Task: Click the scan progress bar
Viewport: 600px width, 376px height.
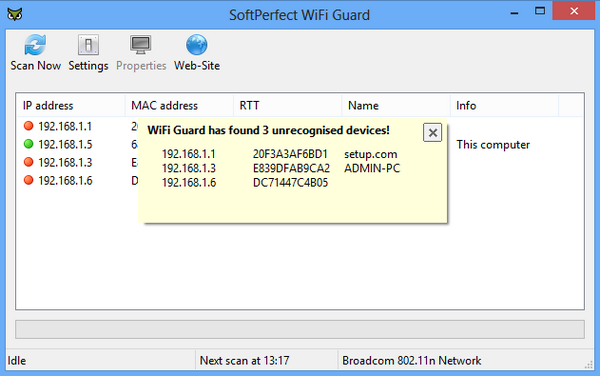Action: tap(300, 329)
